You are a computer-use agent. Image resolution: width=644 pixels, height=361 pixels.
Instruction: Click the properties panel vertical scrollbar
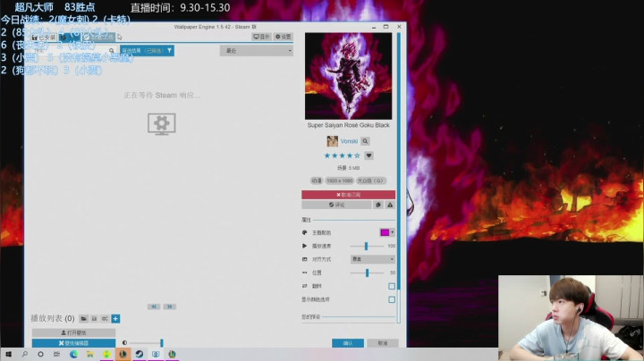(x=398, y=177)
